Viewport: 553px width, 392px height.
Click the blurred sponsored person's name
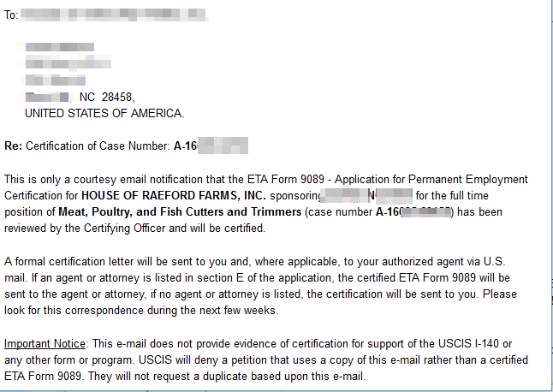point(366,195)
